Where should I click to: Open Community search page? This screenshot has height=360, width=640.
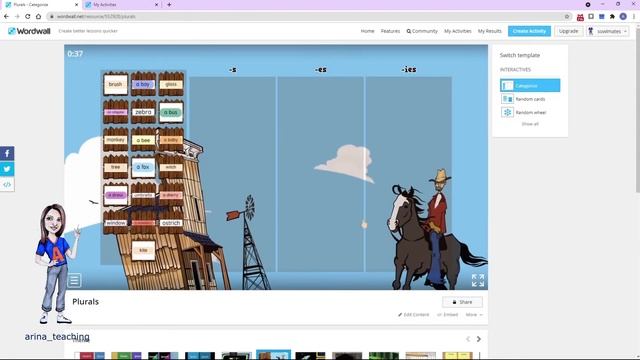click(x=422, y=31)
